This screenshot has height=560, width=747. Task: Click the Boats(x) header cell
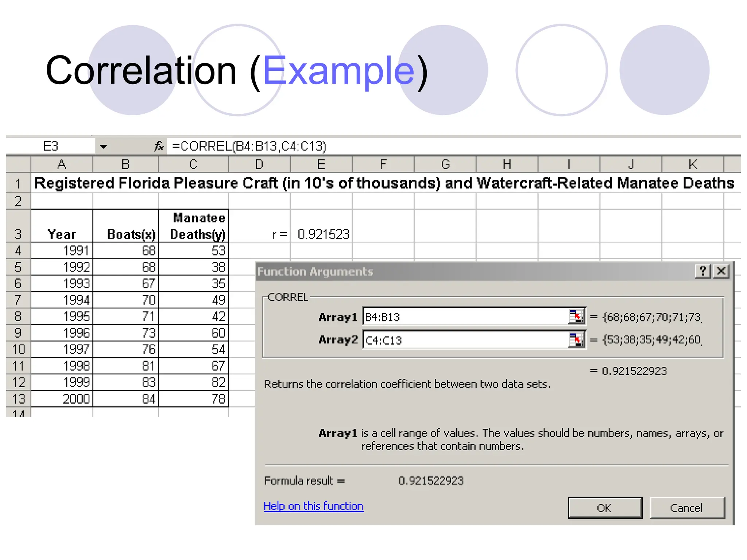pyautogui.click(x=126, y=226)
